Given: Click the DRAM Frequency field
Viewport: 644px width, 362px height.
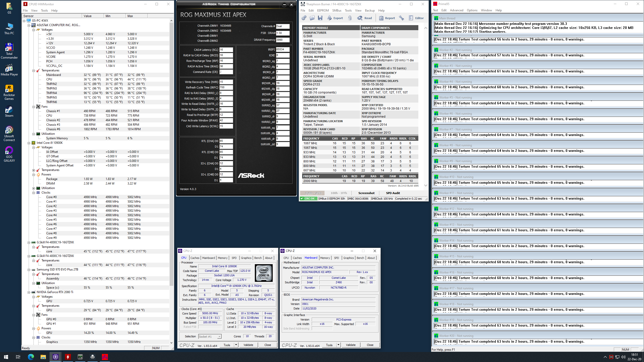Looking at the screenshot, I should (283, 40).
